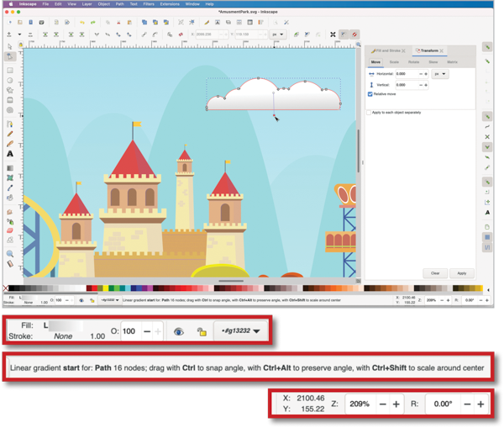Select the Spiral tool
504x428 pixels.
10,110
